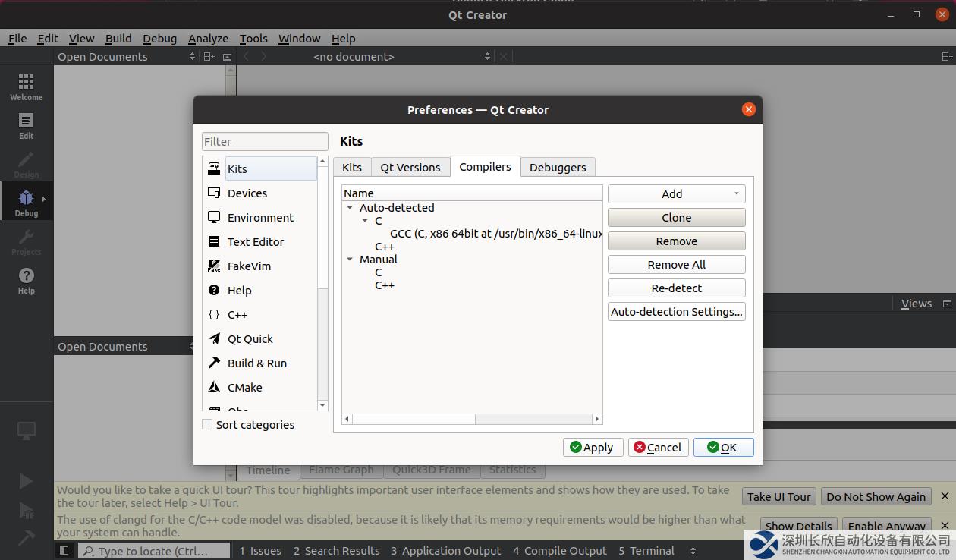Open Help preferences category
The width and height of the screenshot is (956, 560).
pyautogui.click(x=260, y=290)
